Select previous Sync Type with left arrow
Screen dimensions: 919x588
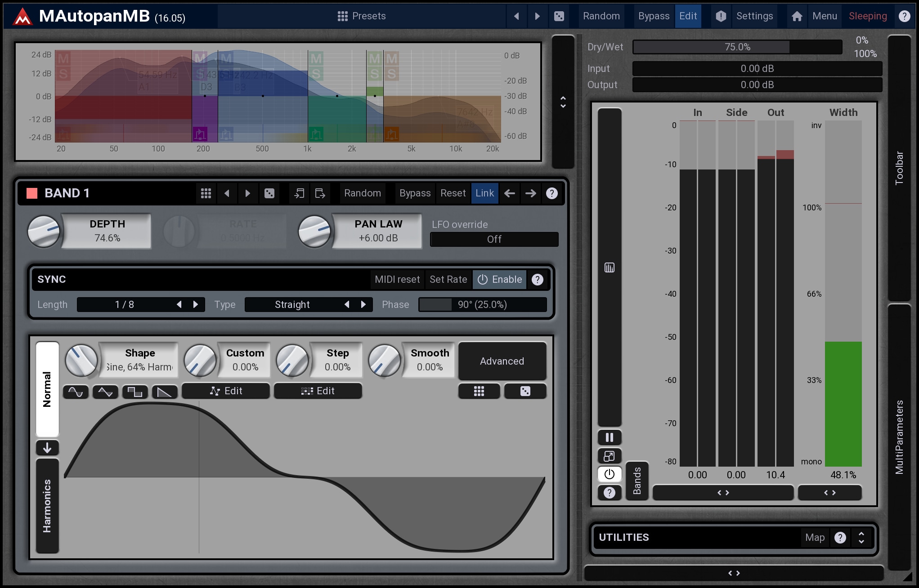347,305
